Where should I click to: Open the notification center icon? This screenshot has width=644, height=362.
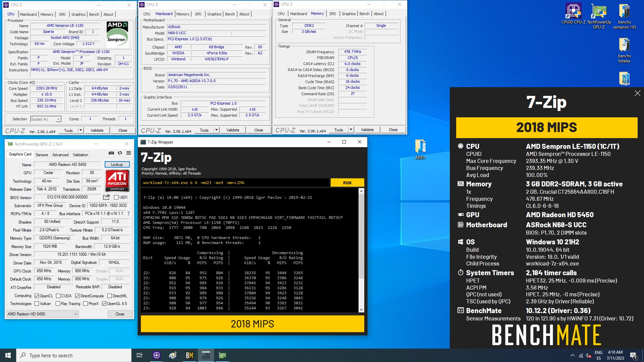[x=633, y=355]
